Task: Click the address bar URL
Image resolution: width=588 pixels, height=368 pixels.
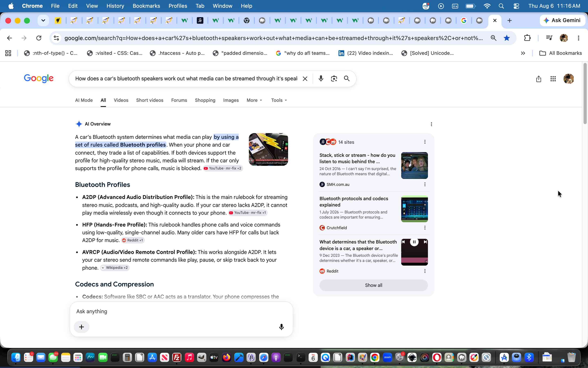Action: click(x=274, y=38)
